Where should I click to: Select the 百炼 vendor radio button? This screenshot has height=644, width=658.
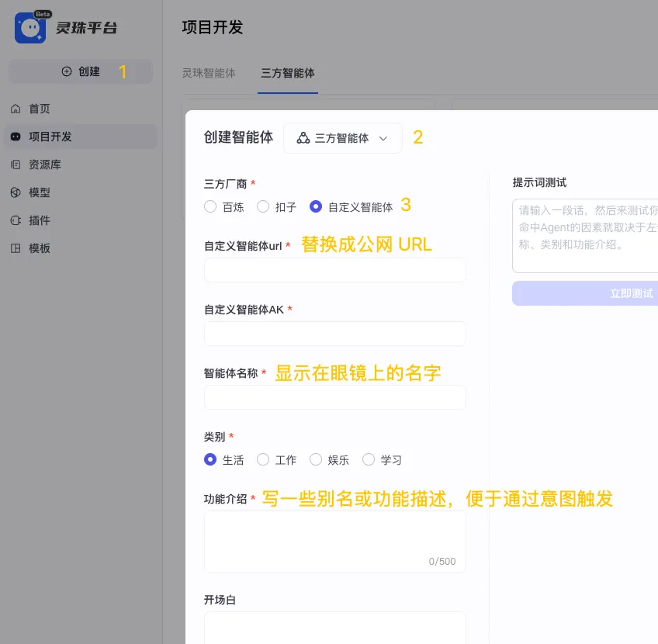[210, 206]
